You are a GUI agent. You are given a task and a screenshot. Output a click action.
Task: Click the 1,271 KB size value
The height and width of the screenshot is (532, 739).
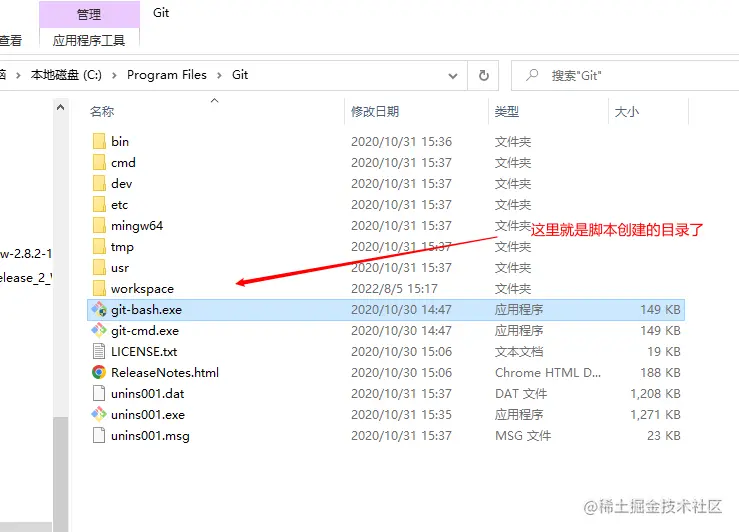(656, 414)
